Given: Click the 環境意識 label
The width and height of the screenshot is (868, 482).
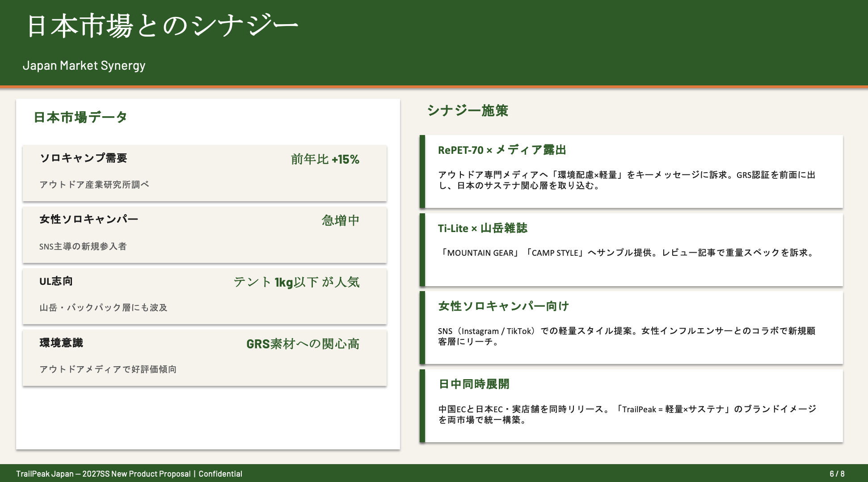Looking at the screenshot, I should click(x=61, y=343).
